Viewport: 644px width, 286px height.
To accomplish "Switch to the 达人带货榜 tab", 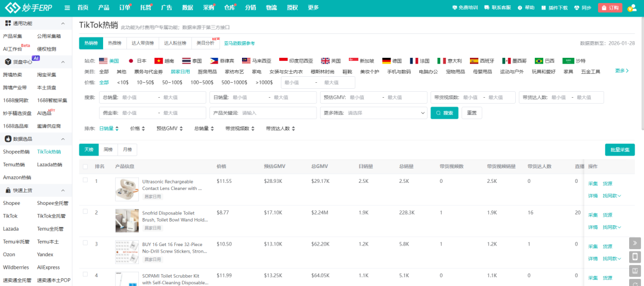I will 143,43.
